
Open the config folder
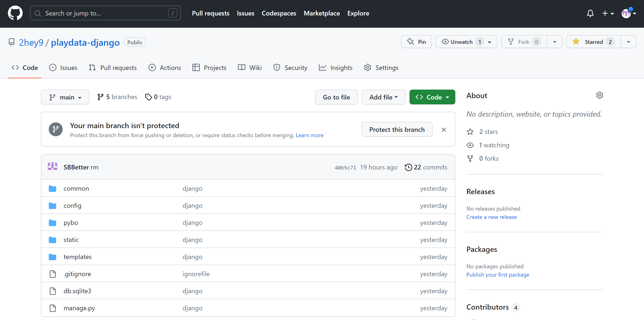coord(73,205)
